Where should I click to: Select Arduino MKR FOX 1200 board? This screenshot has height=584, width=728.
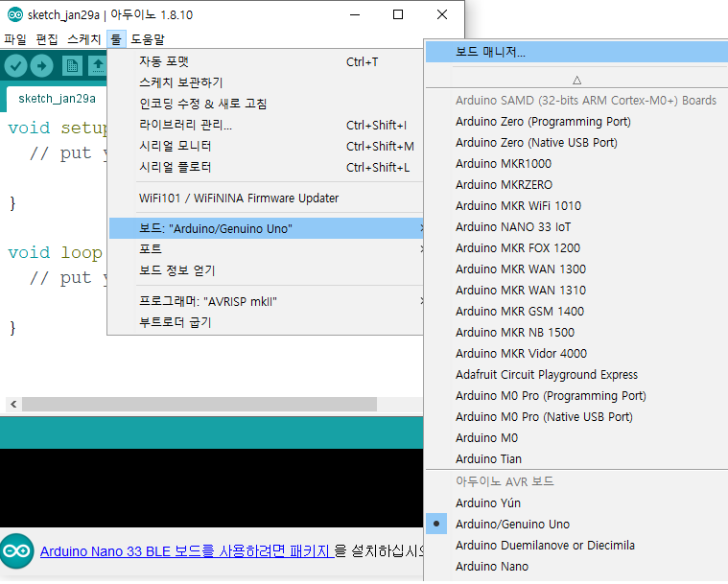[576, 248]
